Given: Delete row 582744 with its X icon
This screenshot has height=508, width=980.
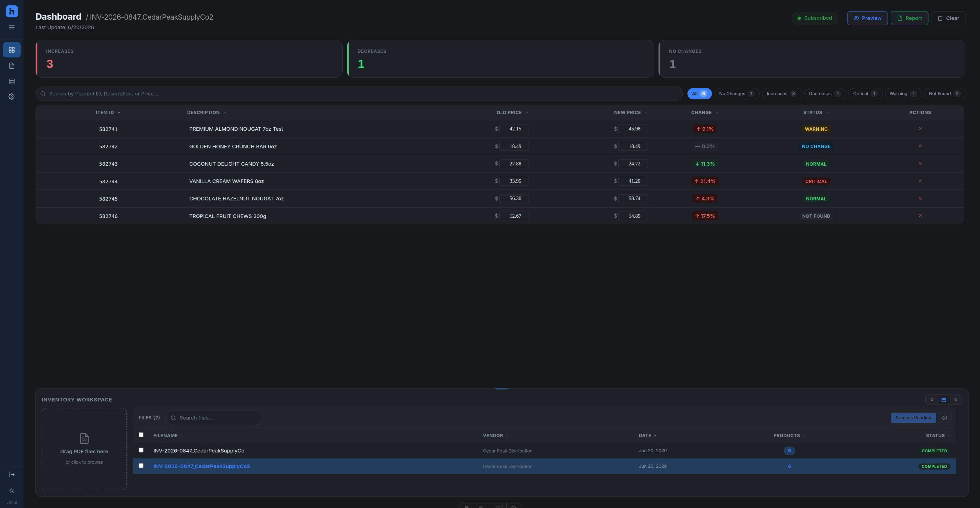Looking at the screenshot, I should [x=920, y=181].
